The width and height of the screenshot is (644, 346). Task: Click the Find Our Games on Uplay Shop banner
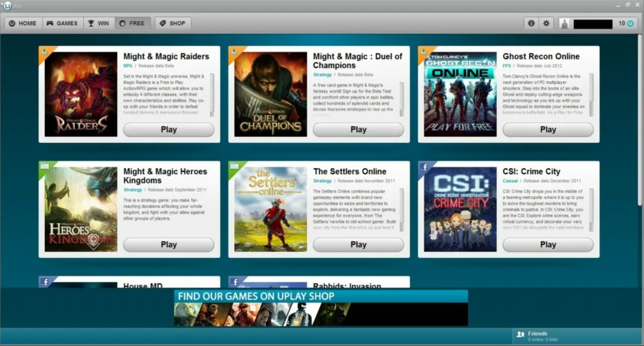coord(320,308)
